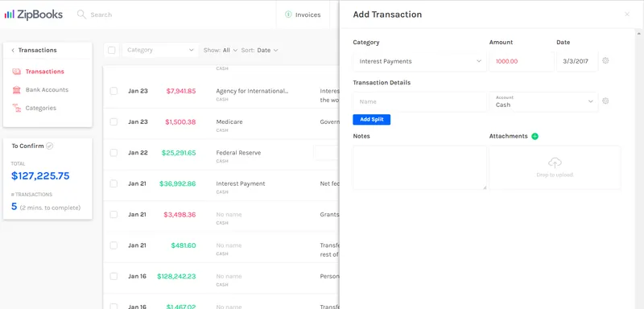Click the To Confirm heading

click(27, 146)
